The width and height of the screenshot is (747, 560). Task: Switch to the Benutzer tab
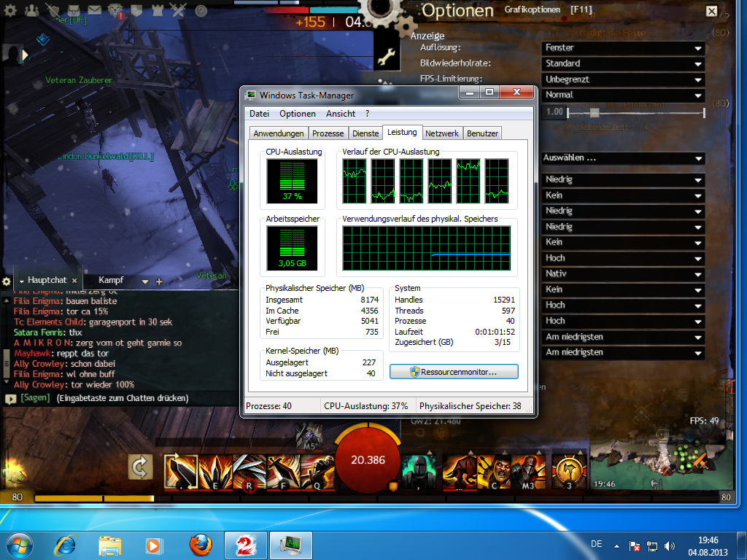pos(482,133)
